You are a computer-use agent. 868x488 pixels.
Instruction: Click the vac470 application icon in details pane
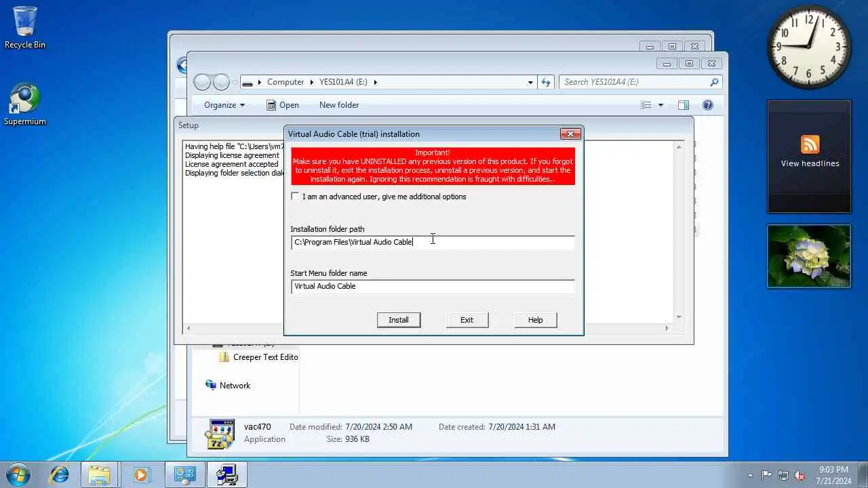coord(221,434)
